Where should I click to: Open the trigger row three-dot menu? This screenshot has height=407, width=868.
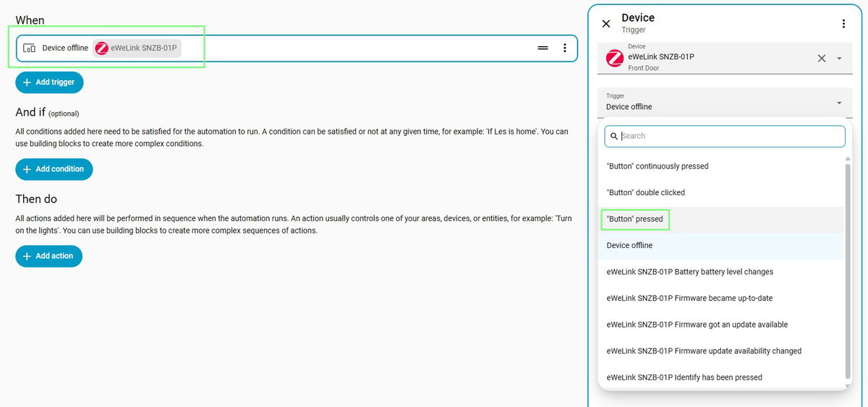565,48
